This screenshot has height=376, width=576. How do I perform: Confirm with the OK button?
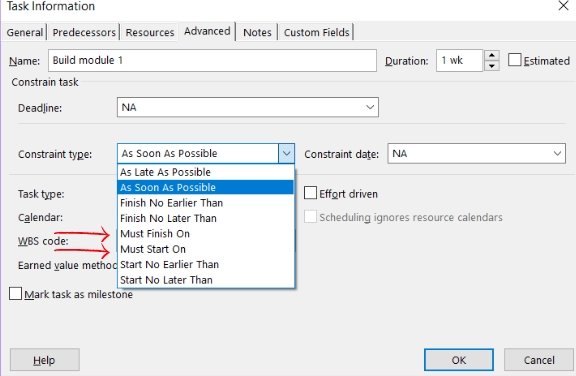tap(459, 360)
